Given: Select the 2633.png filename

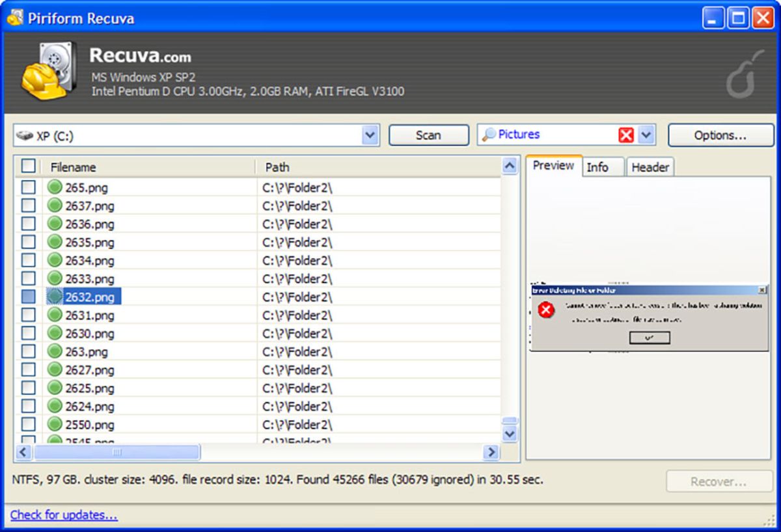Looking at the screenshot, I should tap(90, 279).
